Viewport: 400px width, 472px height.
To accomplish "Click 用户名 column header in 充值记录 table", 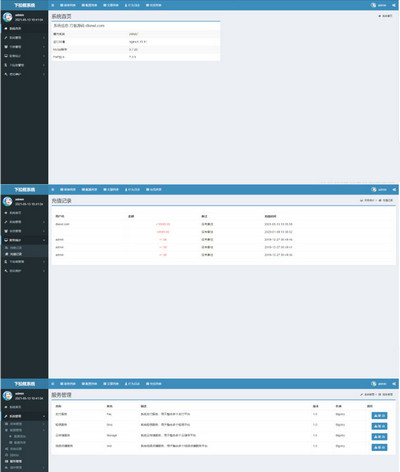I will [60, 216].
